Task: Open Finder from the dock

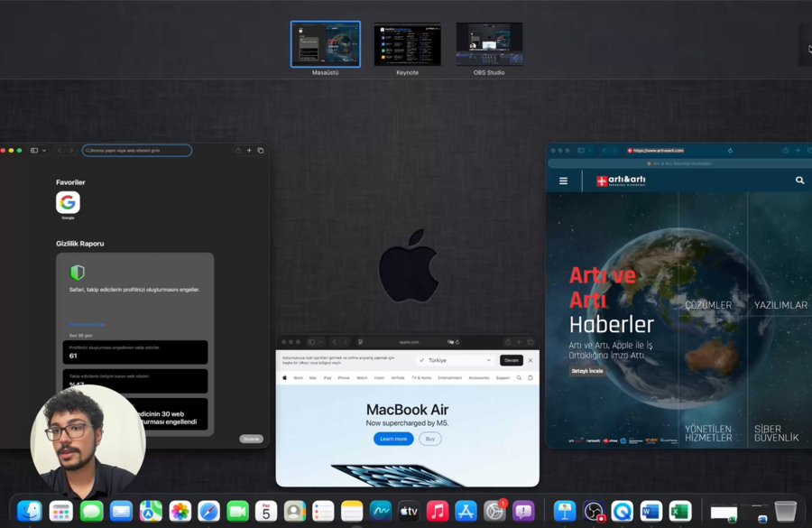Action: pyautogui.click(x=30, y=512)
